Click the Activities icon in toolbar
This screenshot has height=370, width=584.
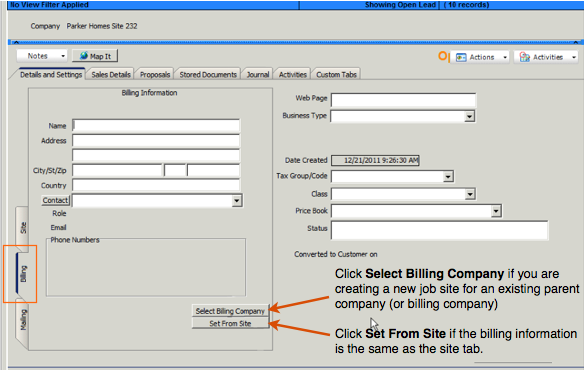(x=525, y=57)
